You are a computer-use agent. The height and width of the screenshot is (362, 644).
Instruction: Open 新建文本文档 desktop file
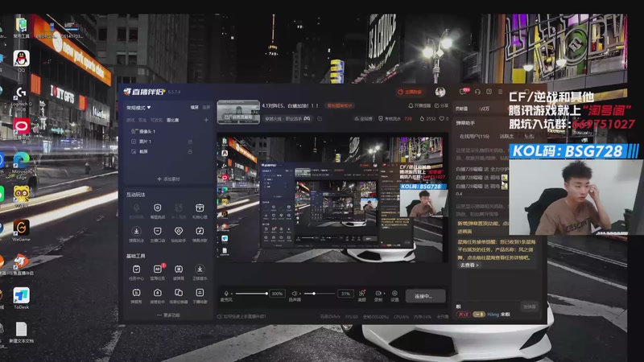(21, 332)
